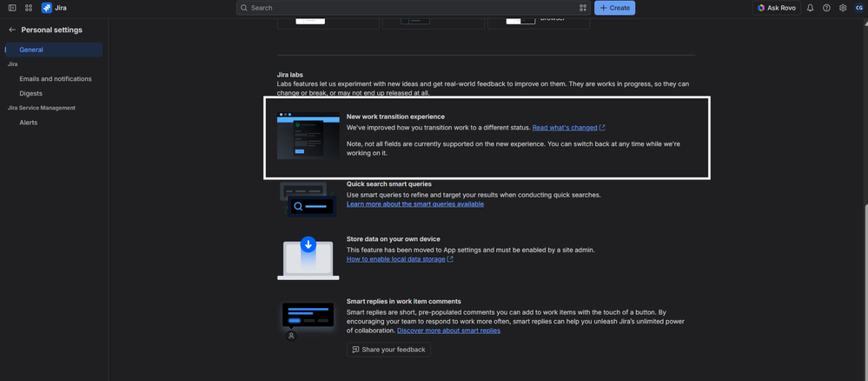Click the Jira labs heading text

(290, 75)
